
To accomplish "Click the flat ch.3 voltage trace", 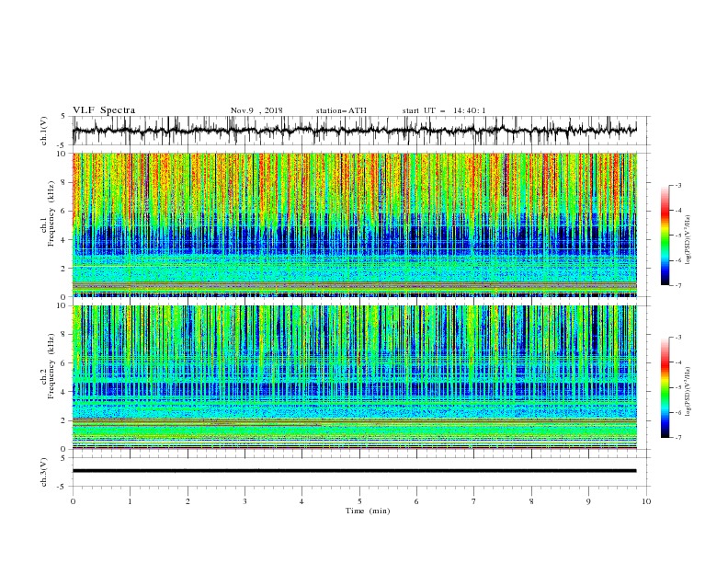I will pyautogui.click(x=354, y=471).
